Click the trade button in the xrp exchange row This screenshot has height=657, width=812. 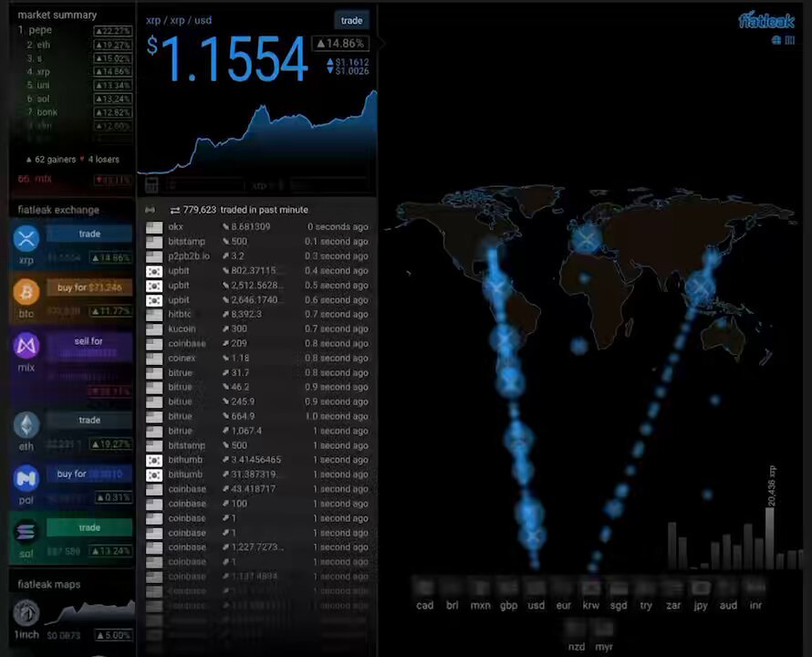89,234
